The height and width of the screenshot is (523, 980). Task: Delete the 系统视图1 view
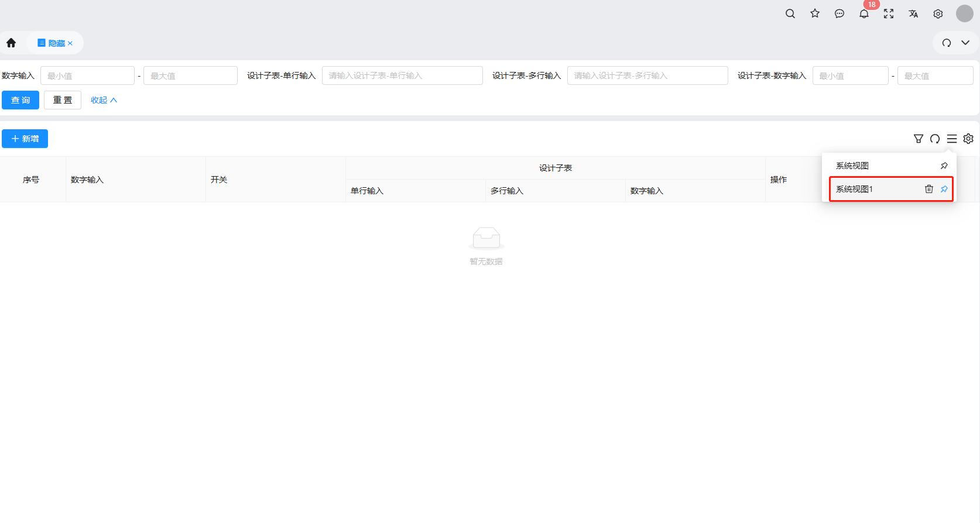pos(929,189)
